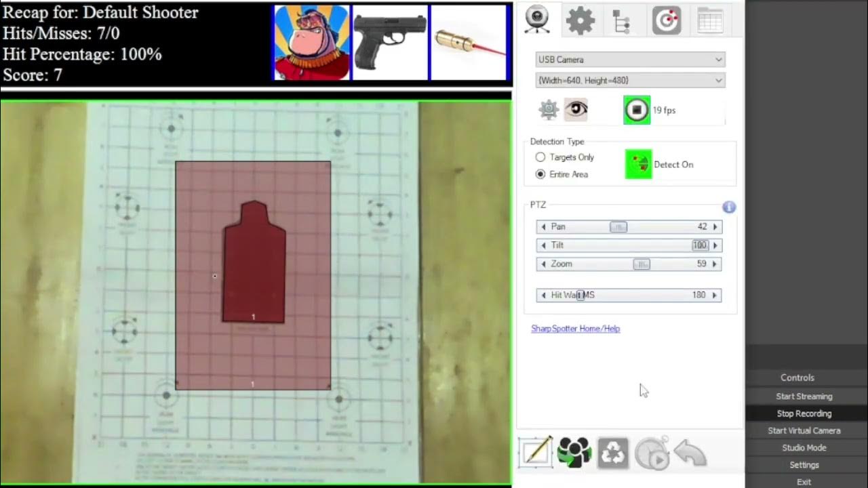Viewport: 868px width, 488px height.
Task: Click the Hit Wait MS slider handle
Action: pos(580,296)
